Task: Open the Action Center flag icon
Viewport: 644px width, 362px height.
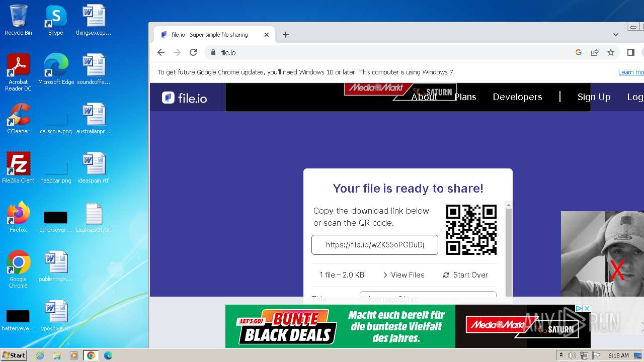Action: [x=596, y=355]
